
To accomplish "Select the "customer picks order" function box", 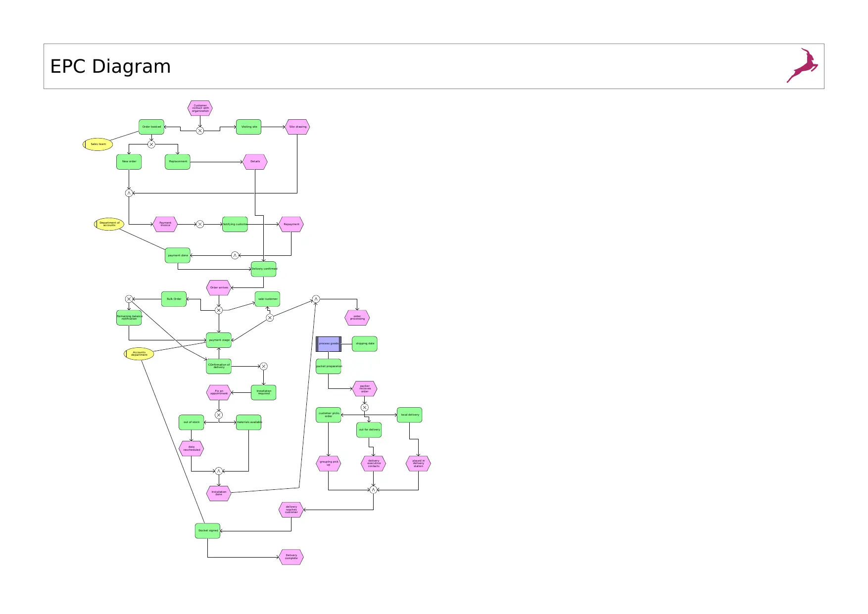I will (x=329, y=415).
